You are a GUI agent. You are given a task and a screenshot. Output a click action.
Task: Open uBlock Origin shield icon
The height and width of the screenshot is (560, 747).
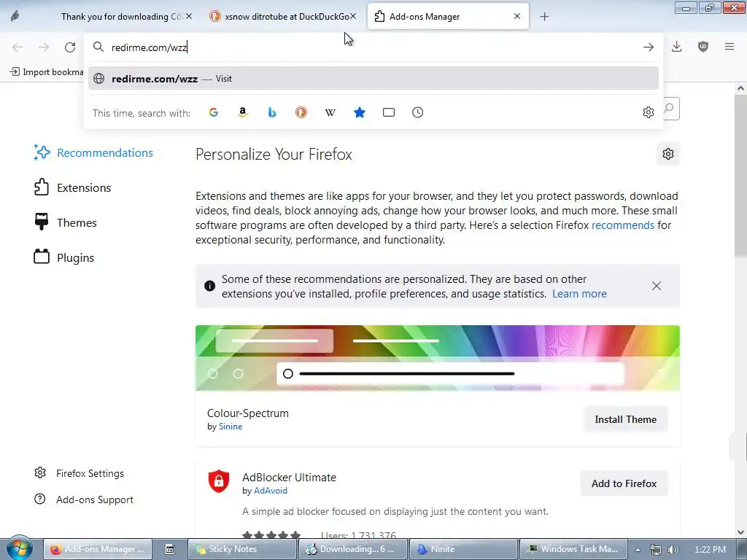click(703, 47)
